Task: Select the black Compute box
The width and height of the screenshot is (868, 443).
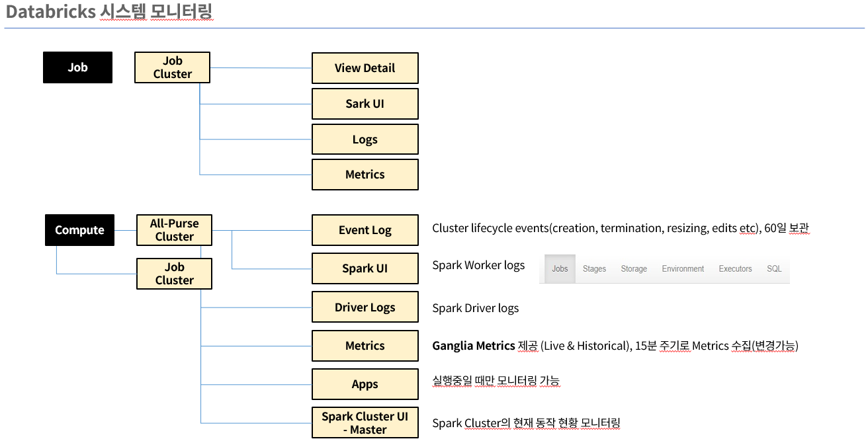Action: point(79,230)
